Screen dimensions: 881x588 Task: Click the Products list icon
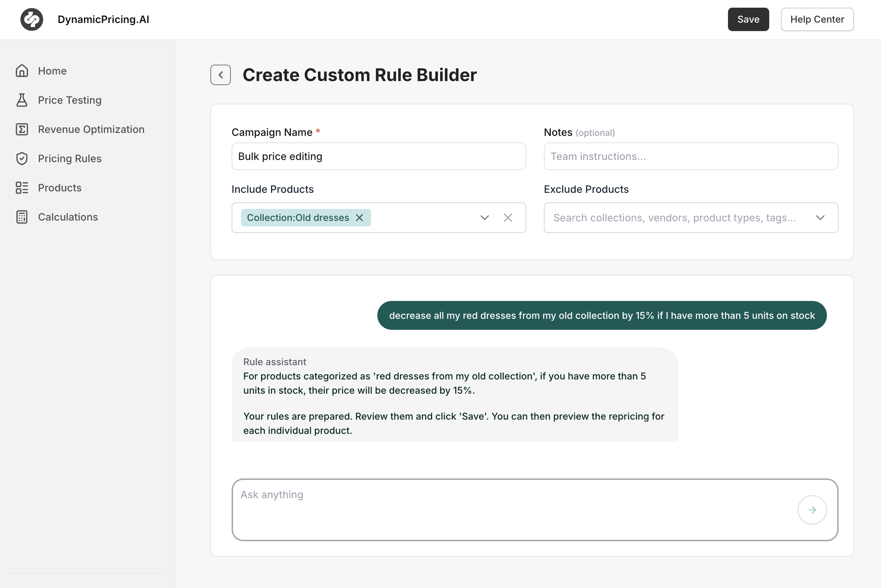[22, 187]
